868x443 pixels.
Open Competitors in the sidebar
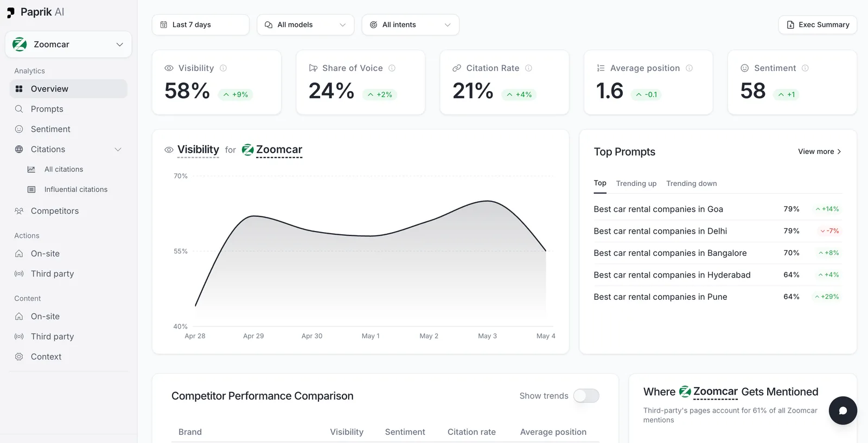68,211
